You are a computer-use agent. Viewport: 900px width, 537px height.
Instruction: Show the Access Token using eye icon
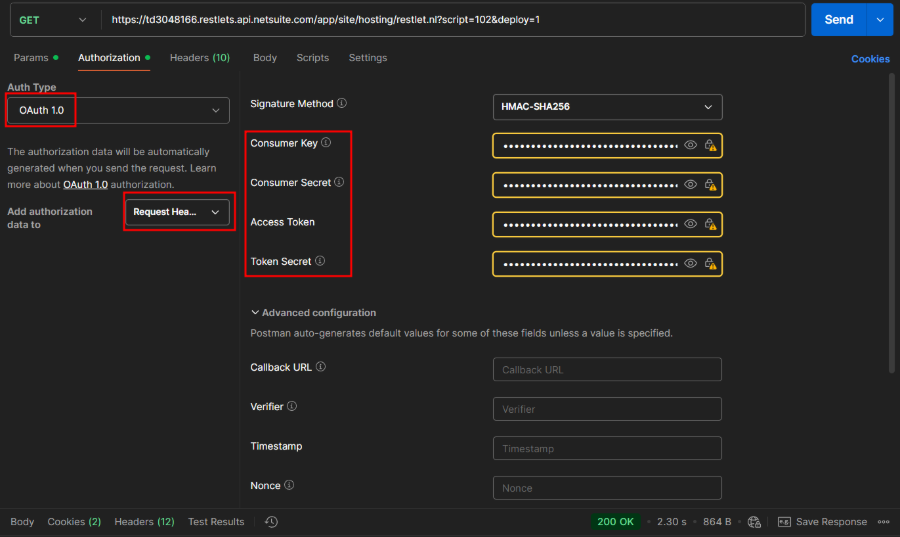(690, 224)
